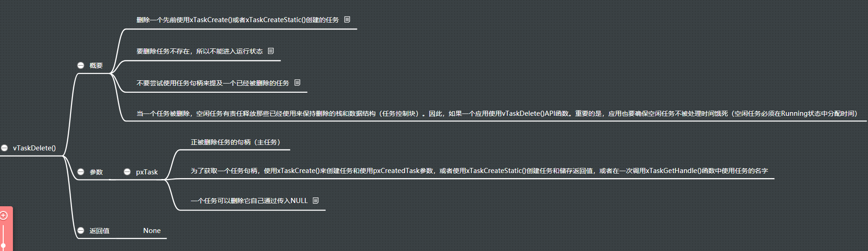Click the zoom-in plus icon on pink panel
This screenshot has width=868, height=251.
[4, 215]
